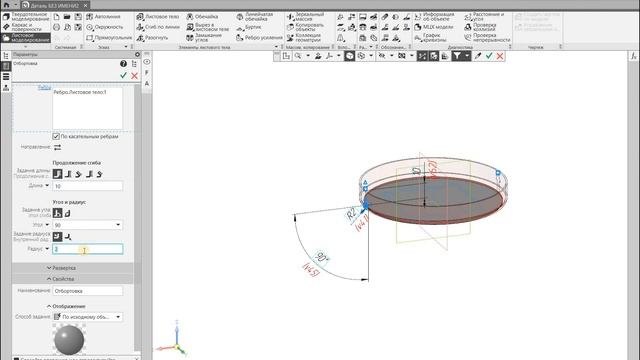Image resolution: width=640 pixels, height=360 pixels.
Task: Click the Радиус input field
Action: click(x=88, y=249)
